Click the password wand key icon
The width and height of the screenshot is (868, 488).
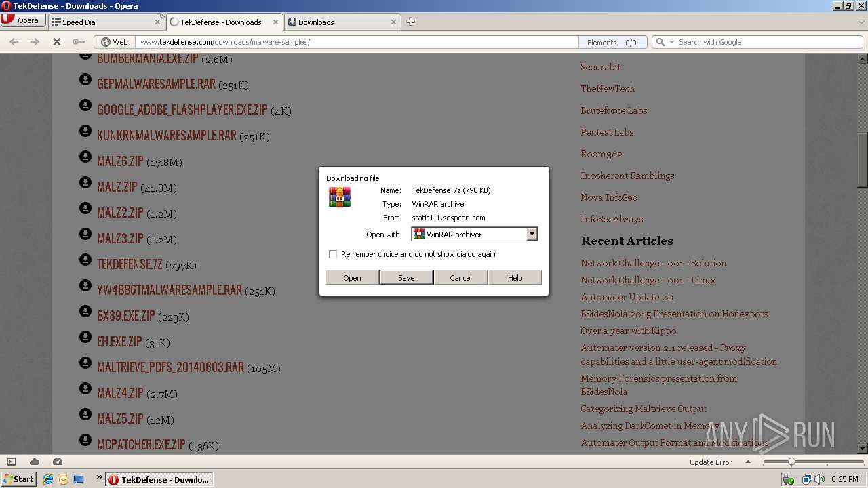click(79, 42)
